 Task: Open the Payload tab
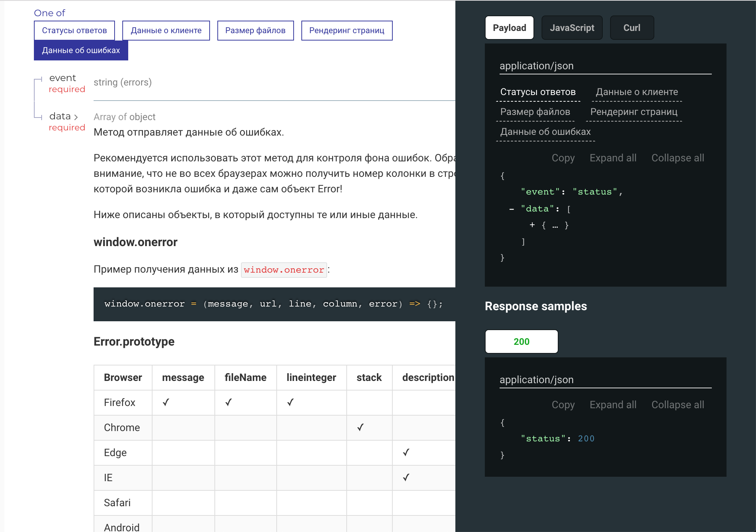[x=510, y=28]
